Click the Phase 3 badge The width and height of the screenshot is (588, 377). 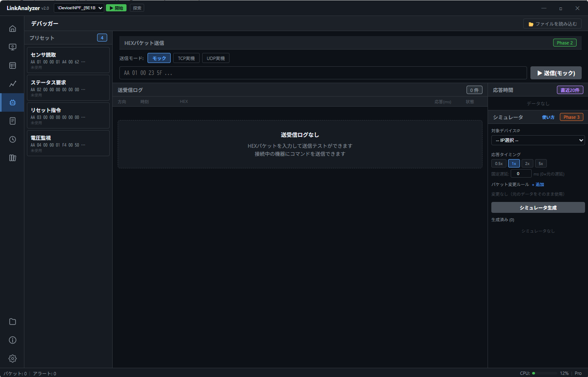pos(572,117)
